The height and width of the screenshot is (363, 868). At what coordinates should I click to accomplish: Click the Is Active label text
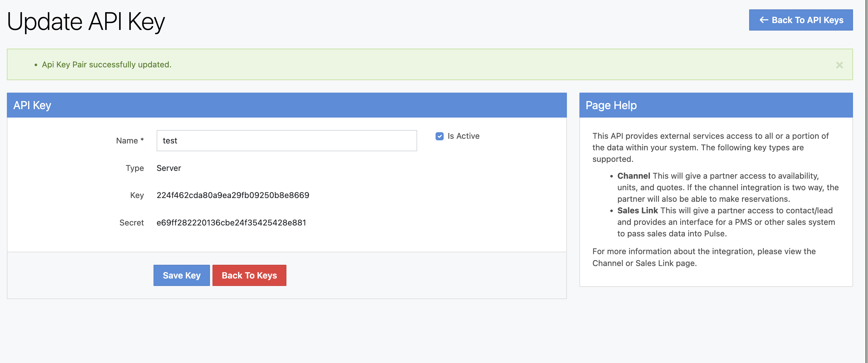point(463,136)
